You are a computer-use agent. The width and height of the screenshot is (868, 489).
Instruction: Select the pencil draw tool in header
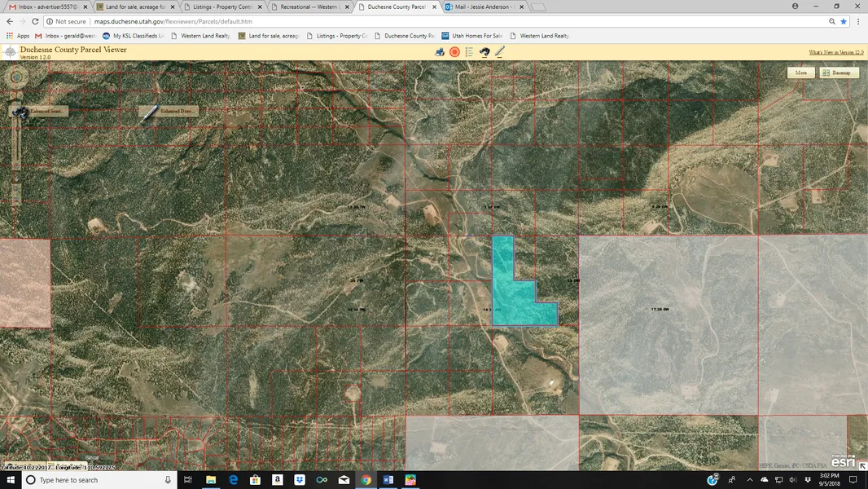(500, 52)
